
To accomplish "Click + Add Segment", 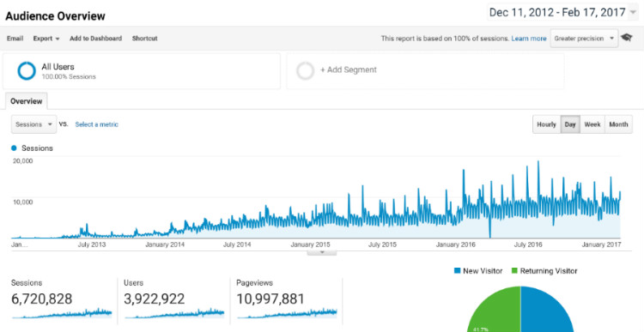I will [349, 69].
